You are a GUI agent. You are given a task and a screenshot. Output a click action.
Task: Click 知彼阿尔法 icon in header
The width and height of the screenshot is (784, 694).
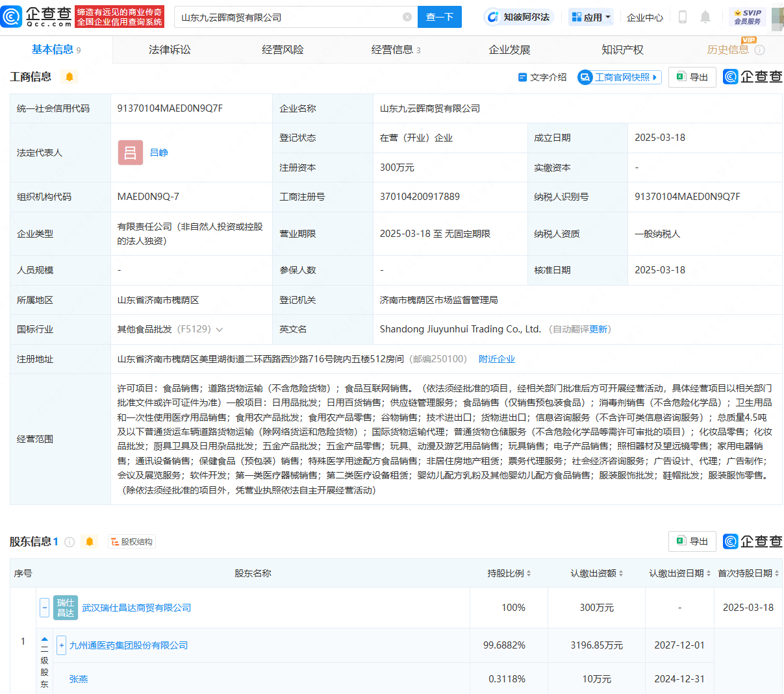[x=493, y=17]
